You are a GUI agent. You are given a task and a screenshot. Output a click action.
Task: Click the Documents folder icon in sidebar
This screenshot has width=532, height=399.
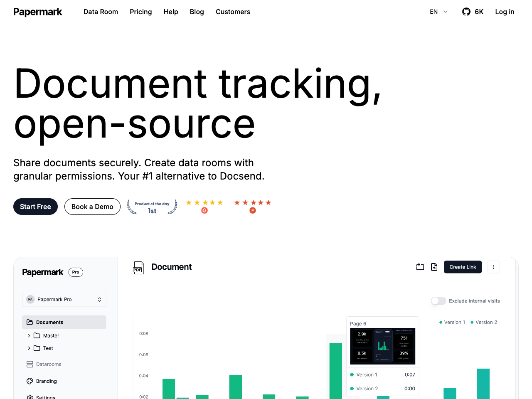click(x=30, y=322)
